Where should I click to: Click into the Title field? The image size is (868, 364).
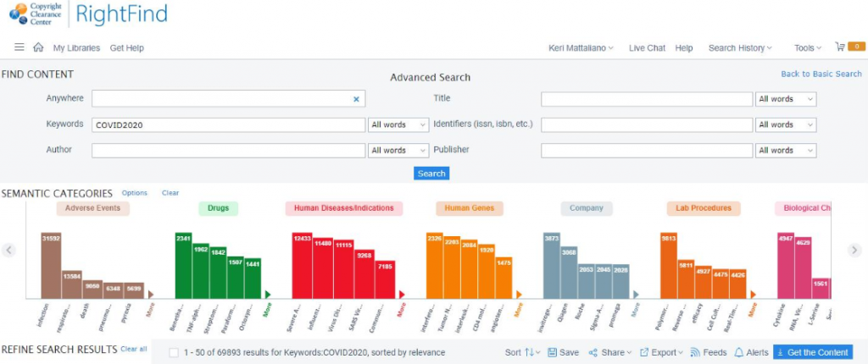tap(647, 99)
